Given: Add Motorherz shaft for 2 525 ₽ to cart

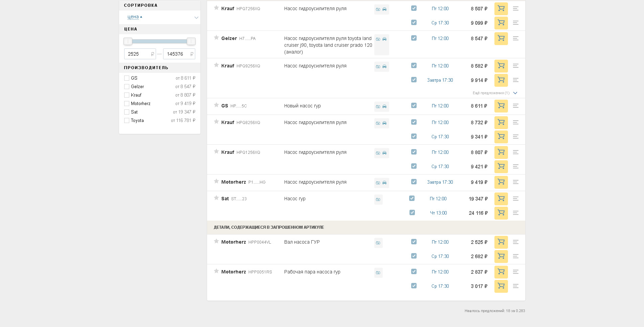Looking at the screenshot, I should (501, 242).
